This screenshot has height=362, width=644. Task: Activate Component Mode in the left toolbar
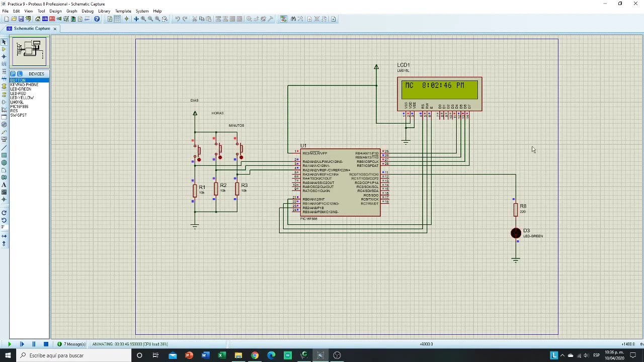pos(4,49)
